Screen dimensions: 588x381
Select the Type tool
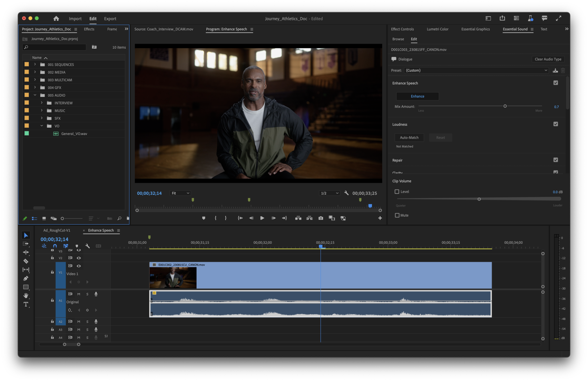(26, 304)
